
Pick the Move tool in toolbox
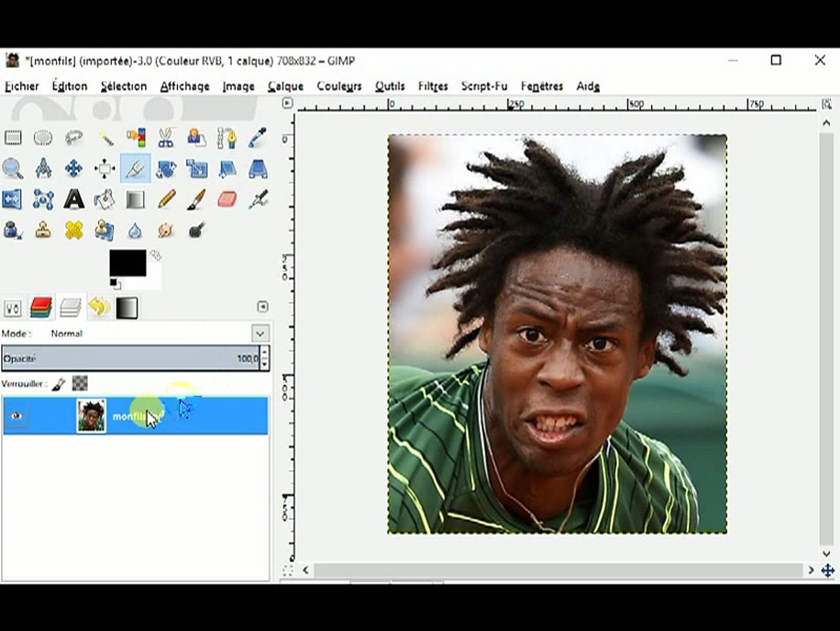[x=74, y=169]
